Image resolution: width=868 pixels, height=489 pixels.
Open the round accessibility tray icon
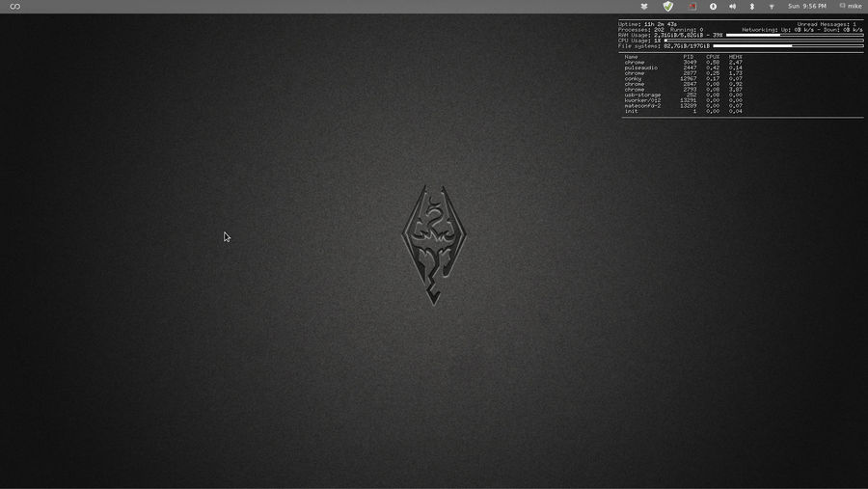713,7
